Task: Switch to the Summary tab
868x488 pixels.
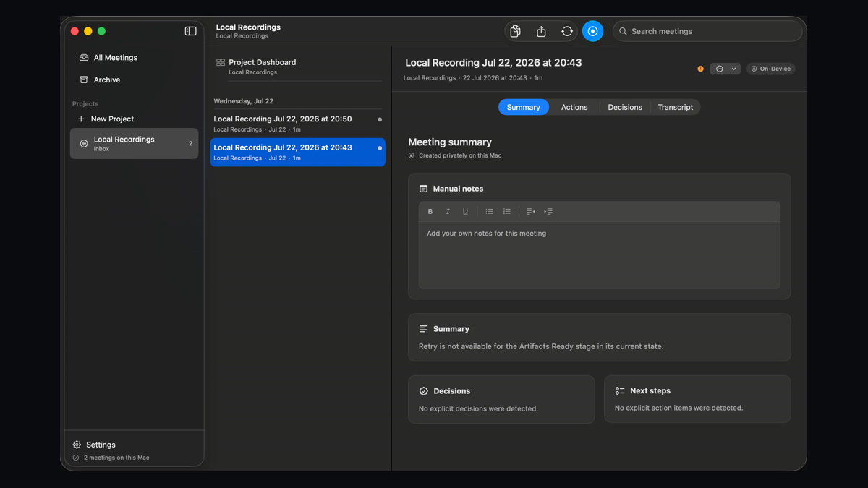Action: pyautogui.click(x=524, y=107)
